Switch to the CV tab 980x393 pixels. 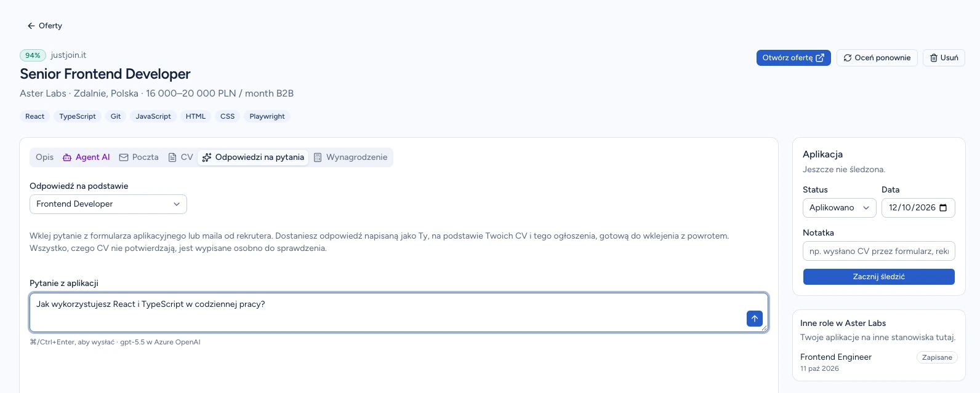[x=181, y=157]
